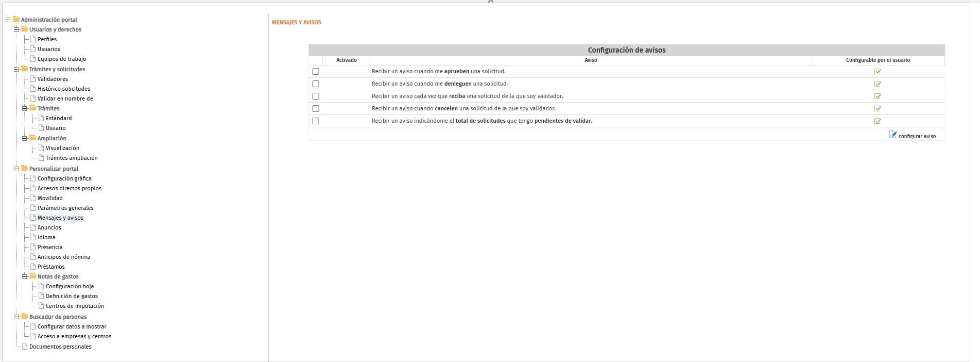Viewport: 980px width, 362px height.
Task: Open Anuncios in the tree
Action: [49, 228]
